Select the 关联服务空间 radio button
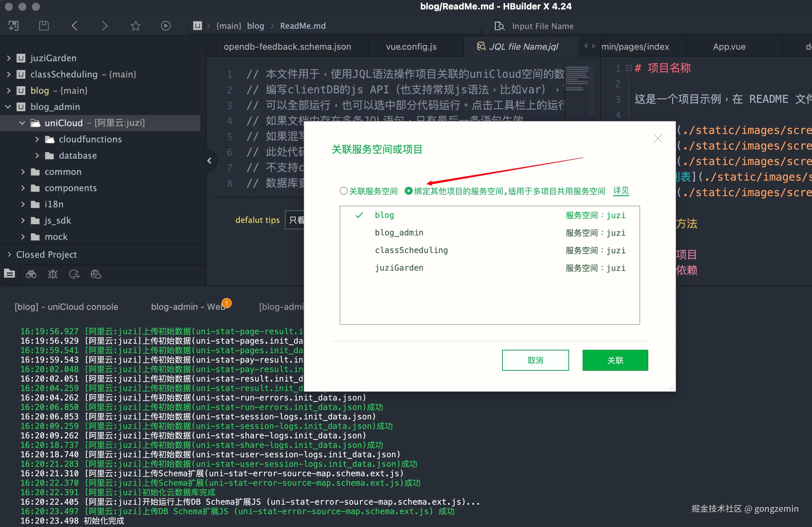 point(343,191)
